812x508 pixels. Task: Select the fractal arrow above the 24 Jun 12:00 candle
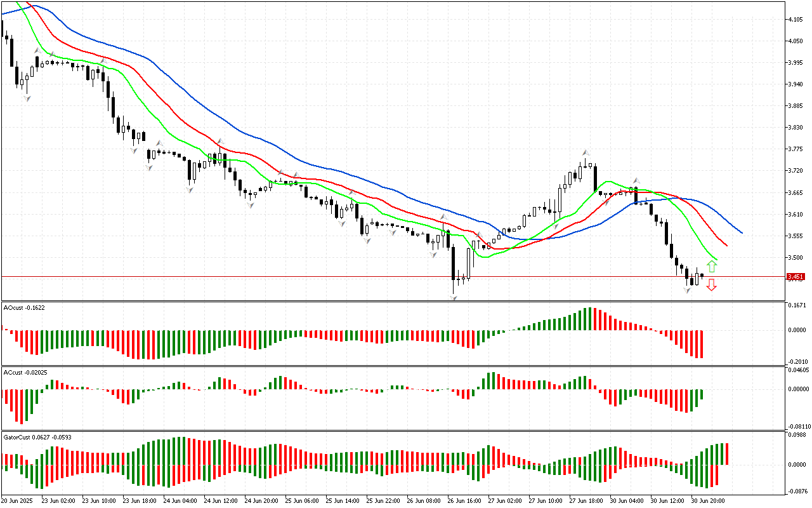220,142
